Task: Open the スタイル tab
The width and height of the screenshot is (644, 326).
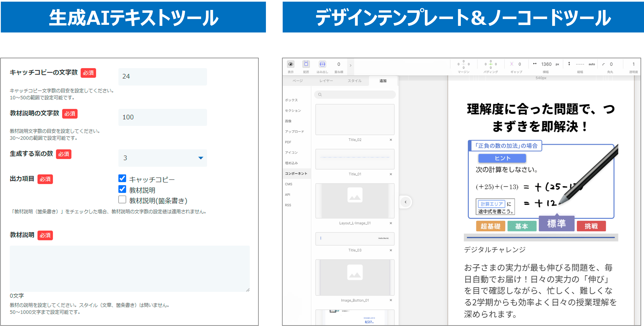Action: (354, 81)
